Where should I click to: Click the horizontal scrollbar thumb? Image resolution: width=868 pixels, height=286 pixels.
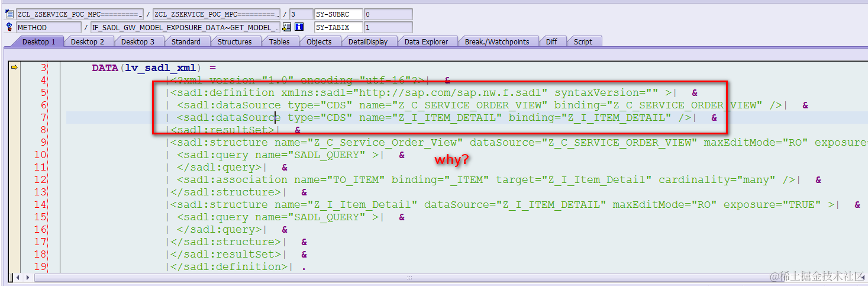click(x=408, y=277)
